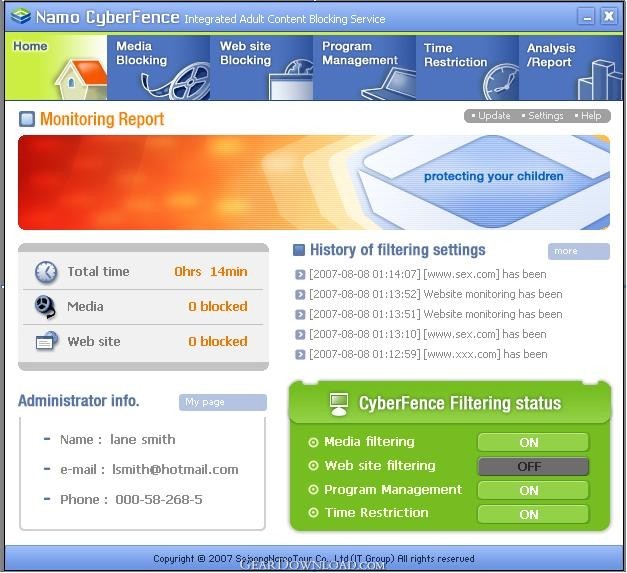627x573 pixels.
Task: Open the 01:13:10 www.sex.com history entry
Action: coord(428,335)
